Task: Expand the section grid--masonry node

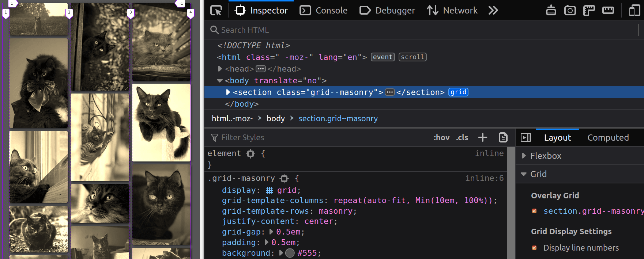Action: click(x=228, y=92)
